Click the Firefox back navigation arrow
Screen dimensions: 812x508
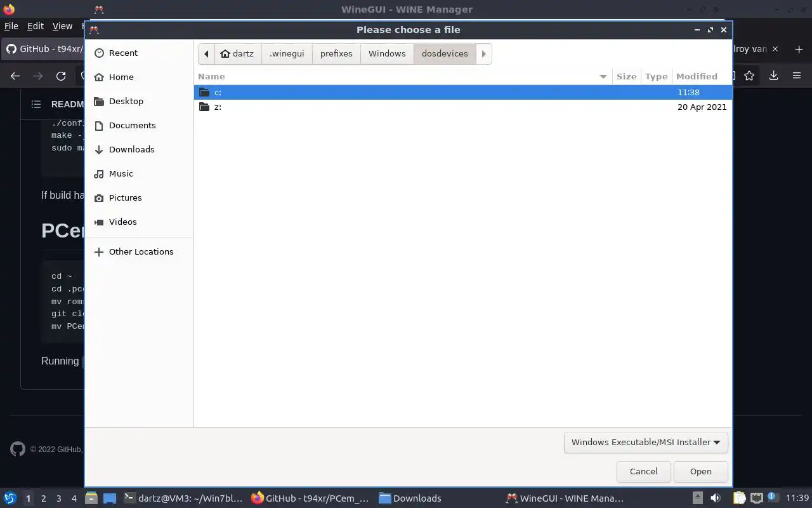tap(15, 76)
